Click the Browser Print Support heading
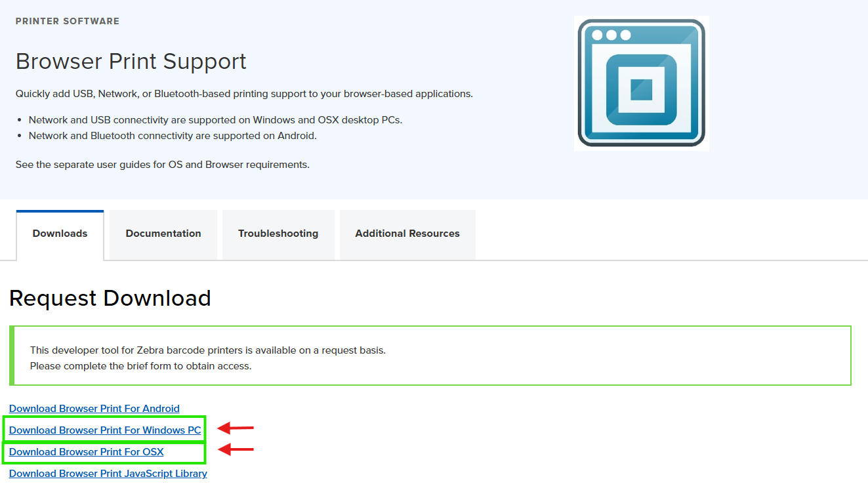868x494 pixels. click(131, 61)
